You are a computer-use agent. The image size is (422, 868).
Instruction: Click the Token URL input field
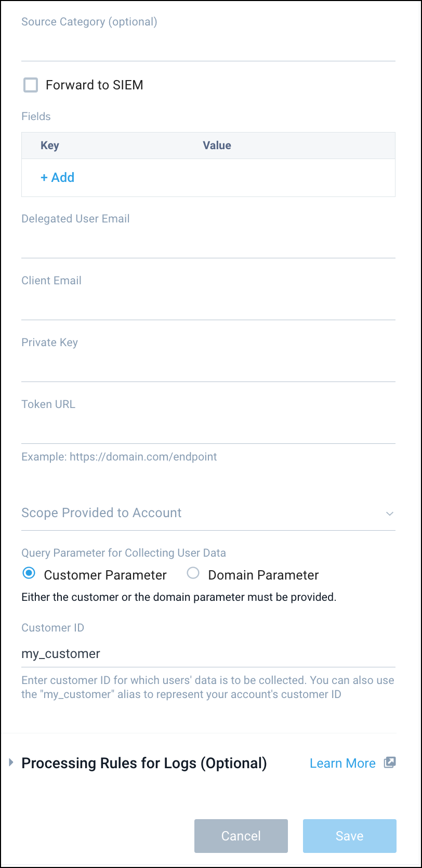[x=208, y=430]
